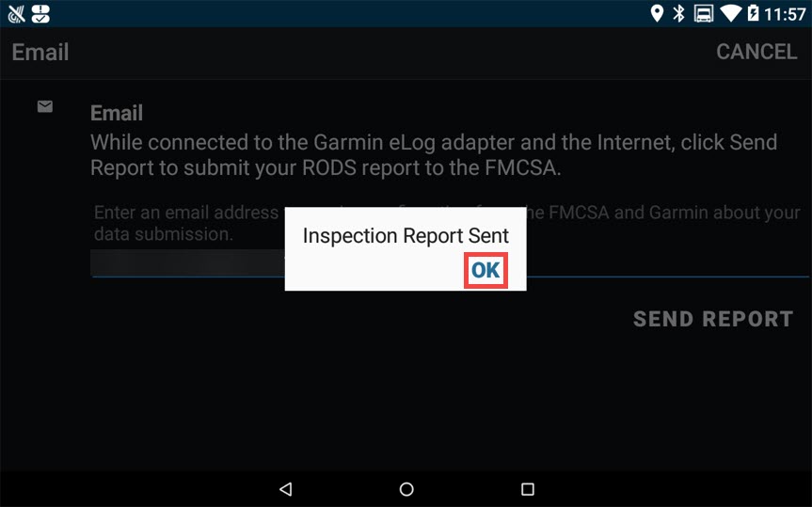Viewport: 812px width, 507px height.
Task: Tap the Email title in the header
Action: point(40,52)
